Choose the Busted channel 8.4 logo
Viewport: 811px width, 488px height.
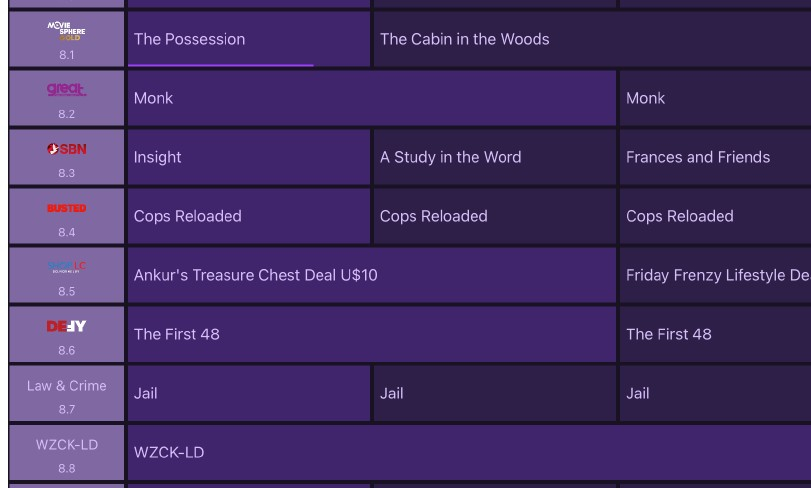point(66,208)
